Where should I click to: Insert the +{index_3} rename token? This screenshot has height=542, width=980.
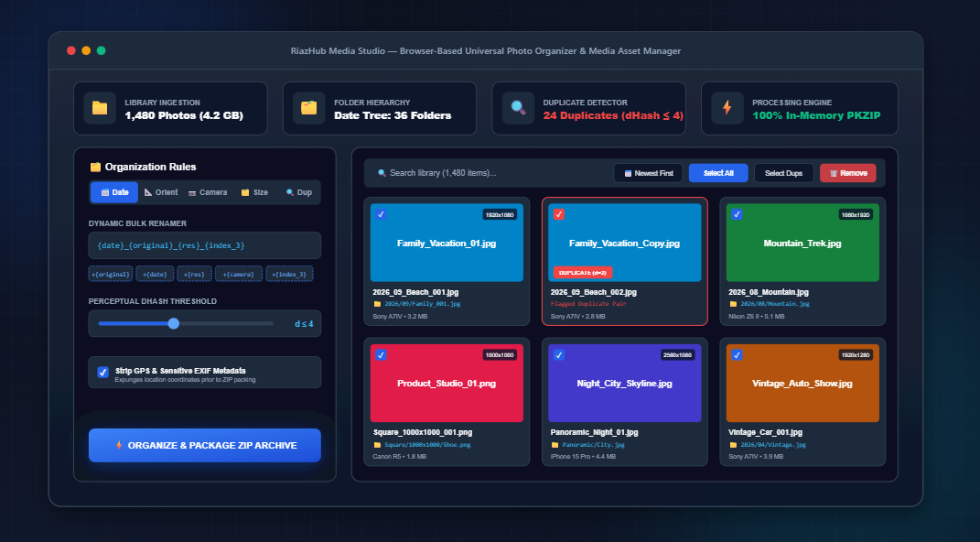(x=289, y=274)
